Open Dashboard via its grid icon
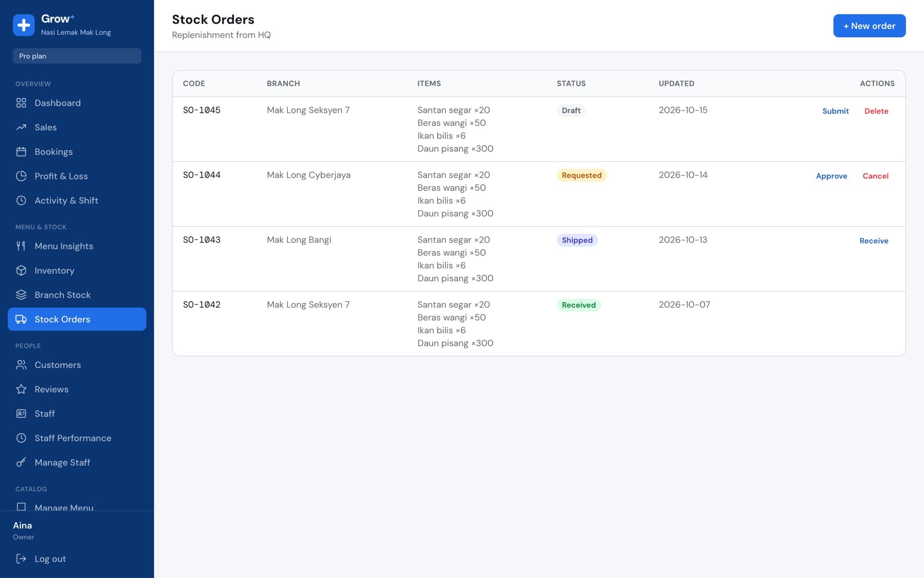Screen dimensions: 924x578 21,103
